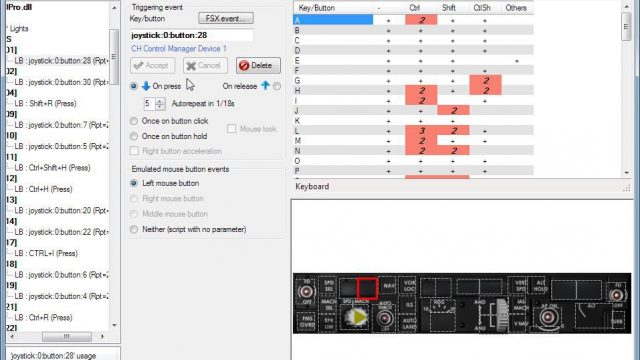Screen dimensions: 640x360
Task: Select Left mouse button radio option
Action: (x=133, y=183)
